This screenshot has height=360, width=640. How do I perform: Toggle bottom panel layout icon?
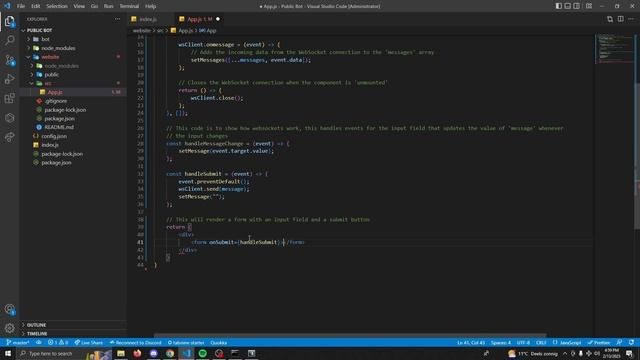(x=567, y=6)
